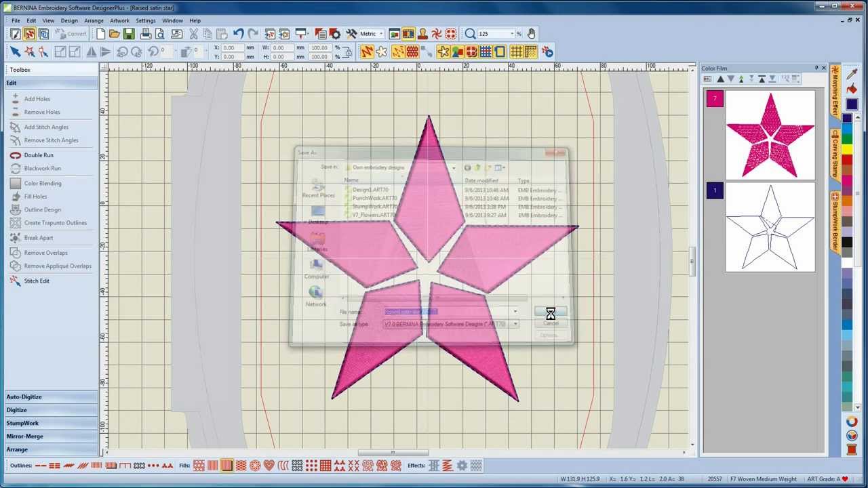Viewport: 868px width, 488px height.
Task: Click the outline star thumbnail in Color Film
Action: click(770, 228)
